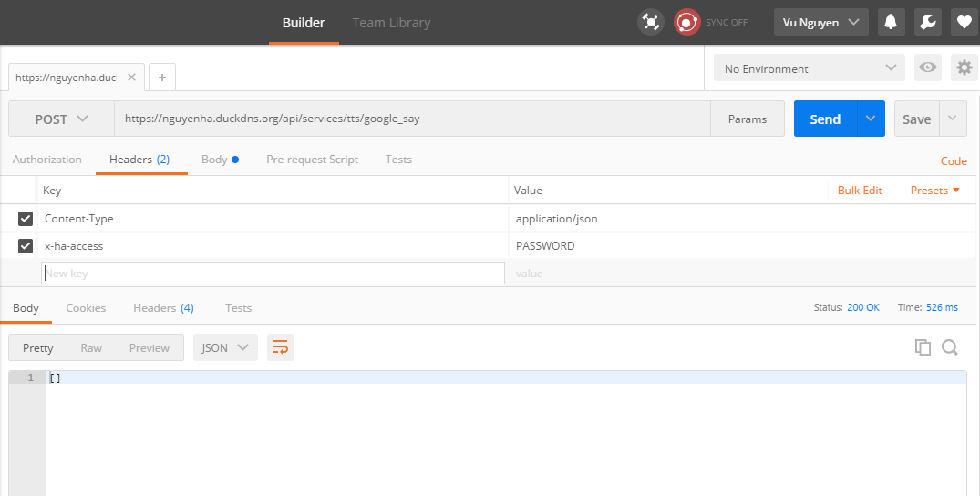Click the x-ha-access key cell
980x496 pixels.
273,246
